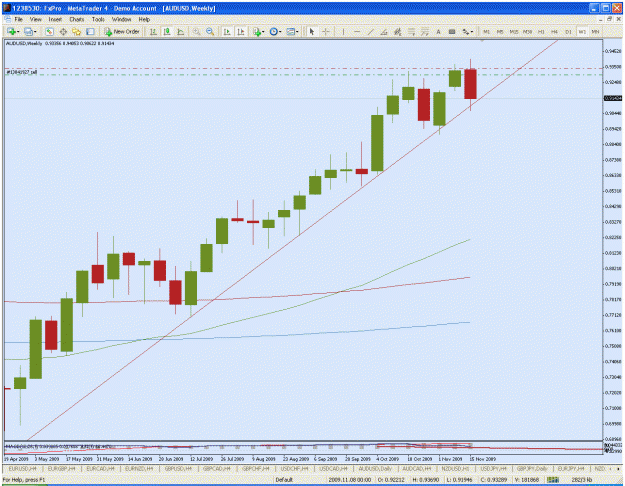Switch to the M1 timeframe
The height and width of the screenshot is (486, 625).
486,31
